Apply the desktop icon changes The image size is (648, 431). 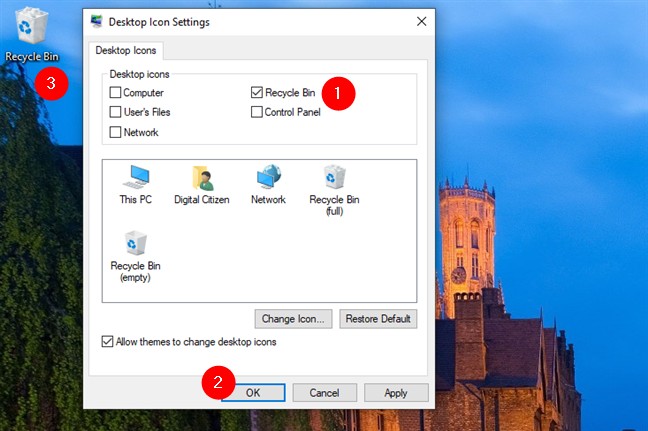click(396, 393)
